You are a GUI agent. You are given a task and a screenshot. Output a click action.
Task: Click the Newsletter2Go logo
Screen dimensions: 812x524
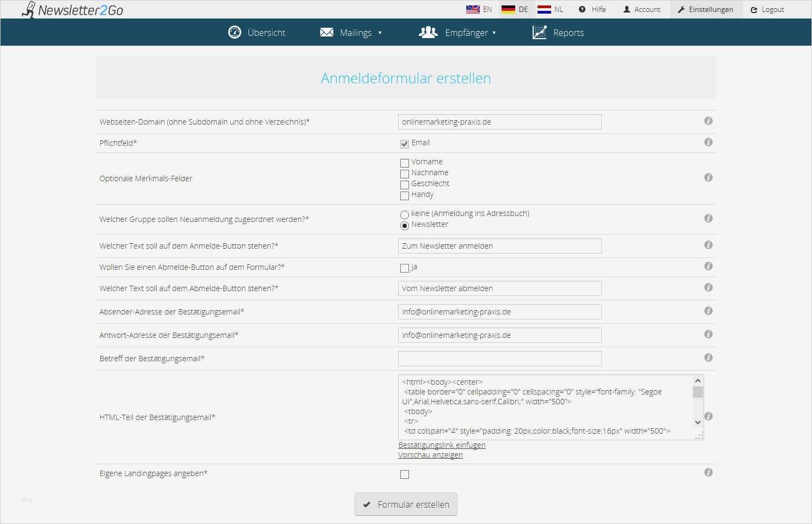coord(72,9)
